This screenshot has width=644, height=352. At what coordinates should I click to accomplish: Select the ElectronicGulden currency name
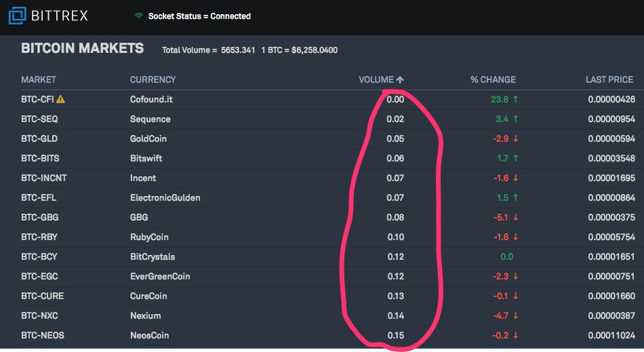[165, 197]
